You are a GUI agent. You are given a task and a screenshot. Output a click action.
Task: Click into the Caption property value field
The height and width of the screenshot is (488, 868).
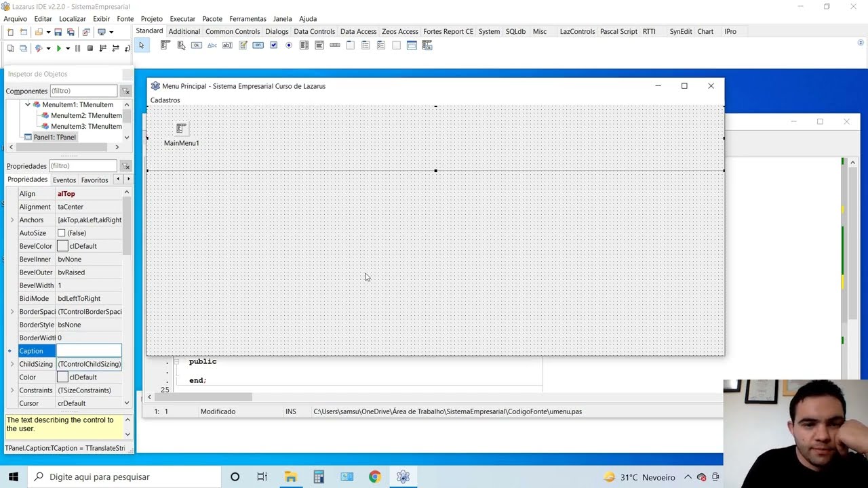pyautogui.click(x=89, y=351)
